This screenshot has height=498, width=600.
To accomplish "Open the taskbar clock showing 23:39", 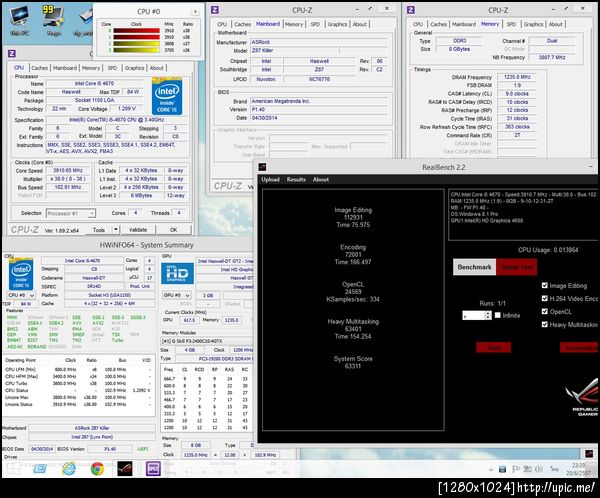I will (x=579, y=469).
